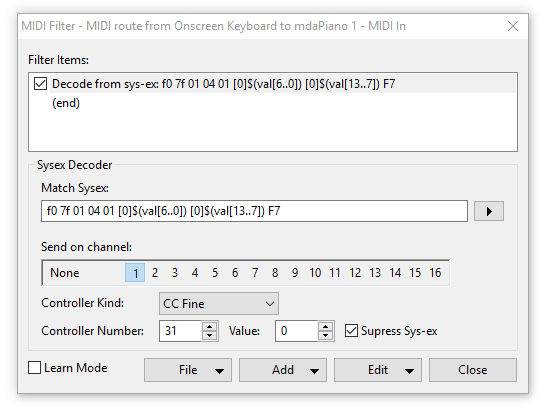This screenshot has height=412, width=553.
Task: Select the (end) filter item
Action: click(x=66, y=103)
